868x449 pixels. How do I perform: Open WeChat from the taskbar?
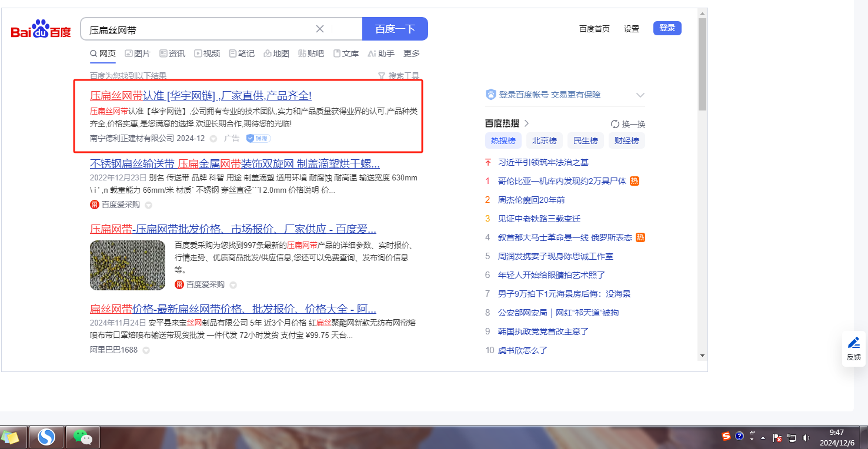[83, 437]
